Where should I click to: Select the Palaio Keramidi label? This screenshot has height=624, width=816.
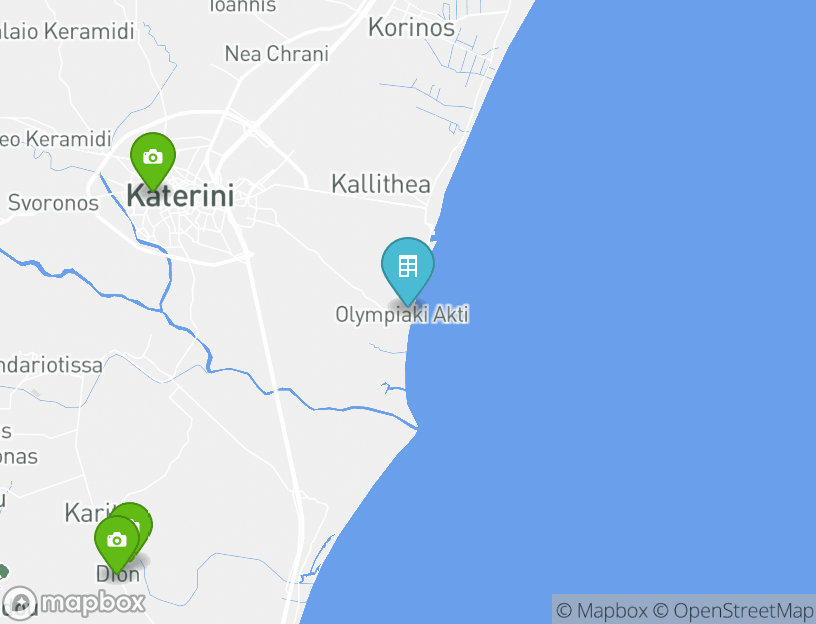point(67,31)
